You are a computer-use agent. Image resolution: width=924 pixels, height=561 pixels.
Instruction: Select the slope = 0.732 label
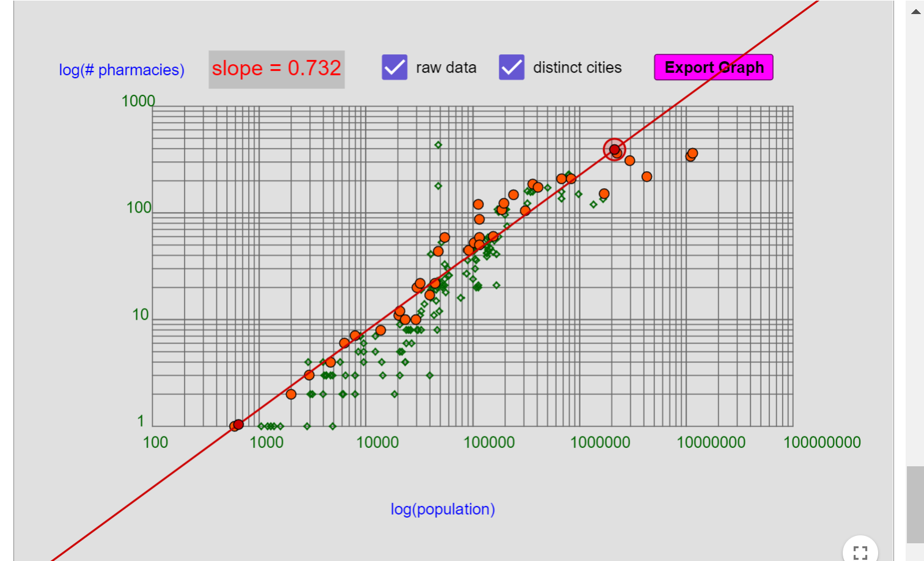276,68
